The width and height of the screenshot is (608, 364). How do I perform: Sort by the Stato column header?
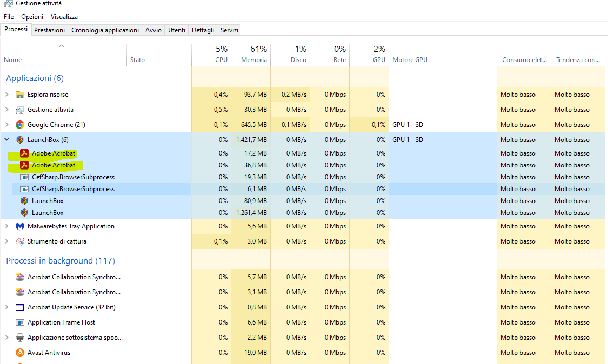[159, 55]
